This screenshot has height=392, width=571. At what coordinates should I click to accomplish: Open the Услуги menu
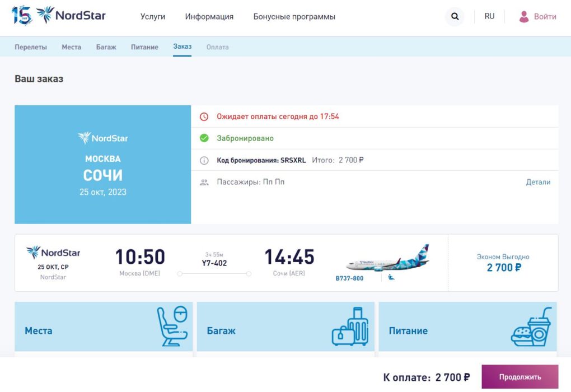tap(153, 17)
